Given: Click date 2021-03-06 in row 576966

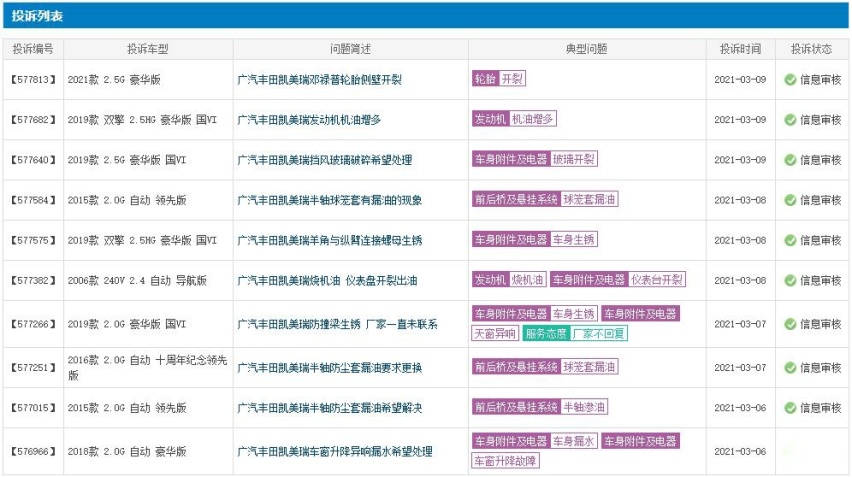Looking at the screenshot, I should point(740,451).
